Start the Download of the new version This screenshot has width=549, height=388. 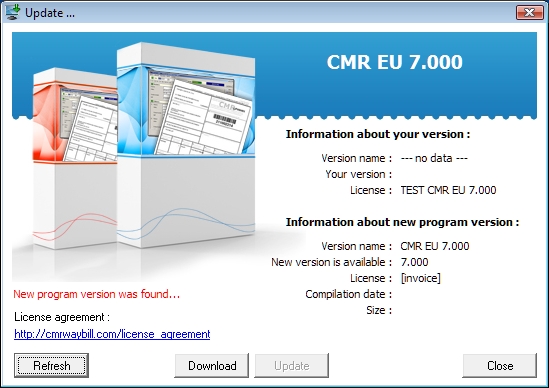[x=212, y=366]
